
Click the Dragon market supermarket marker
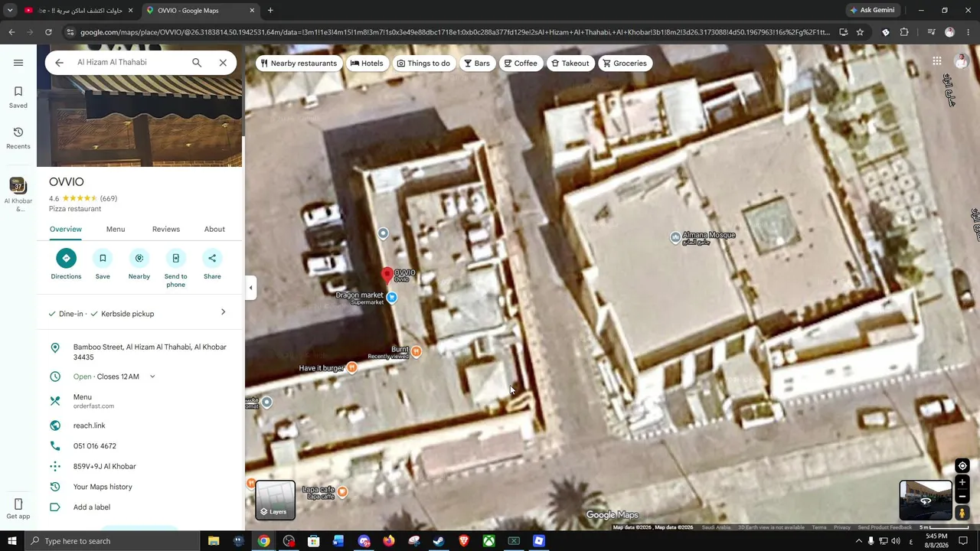(x=392, y=297)
